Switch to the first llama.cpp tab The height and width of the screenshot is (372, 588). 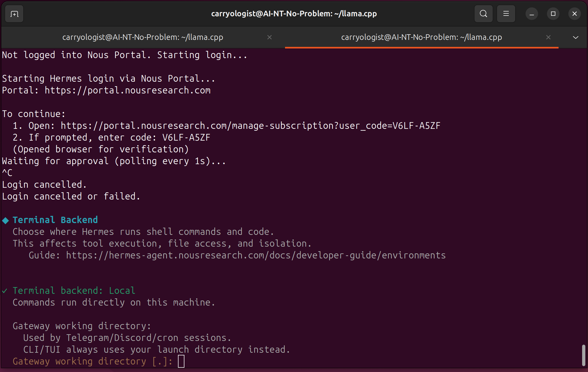143,37
